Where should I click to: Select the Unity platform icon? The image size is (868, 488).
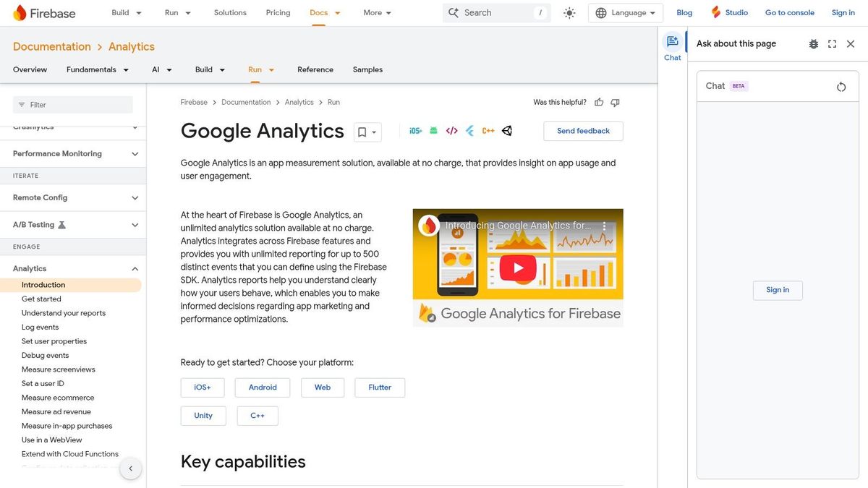click(x=507, y=131)
